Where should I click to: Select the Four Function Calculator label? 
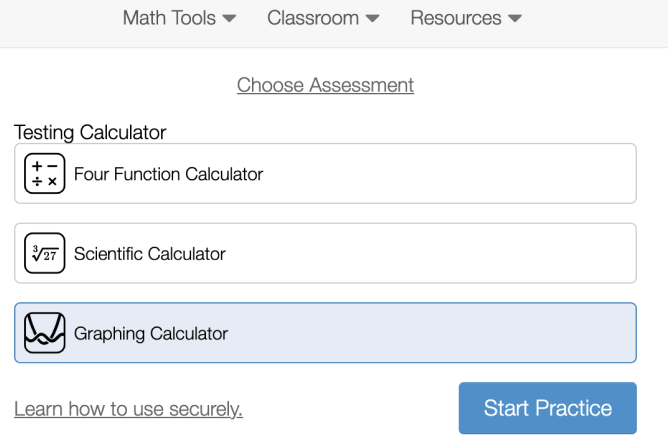click(168, 174)
